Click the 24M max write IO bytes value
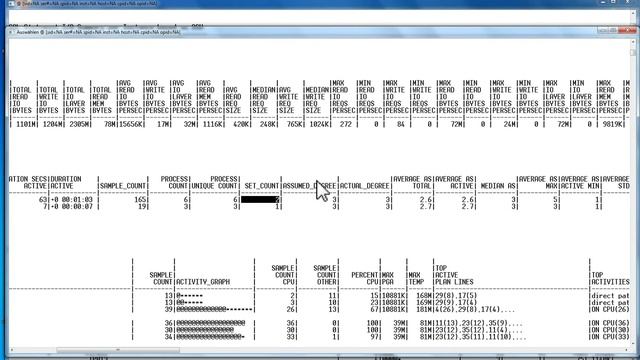Image resolution: width=640 pixels, height=360 pixels. tap(509, 124)
